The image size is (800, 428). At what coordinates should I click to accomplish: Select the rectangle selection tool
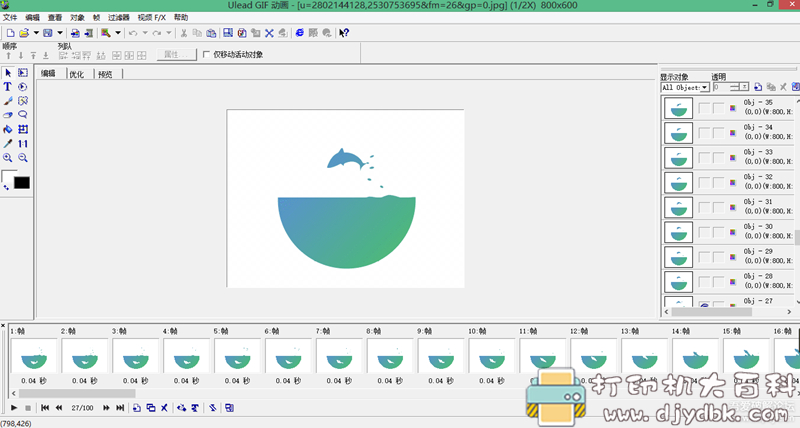[x=23, y=73]
